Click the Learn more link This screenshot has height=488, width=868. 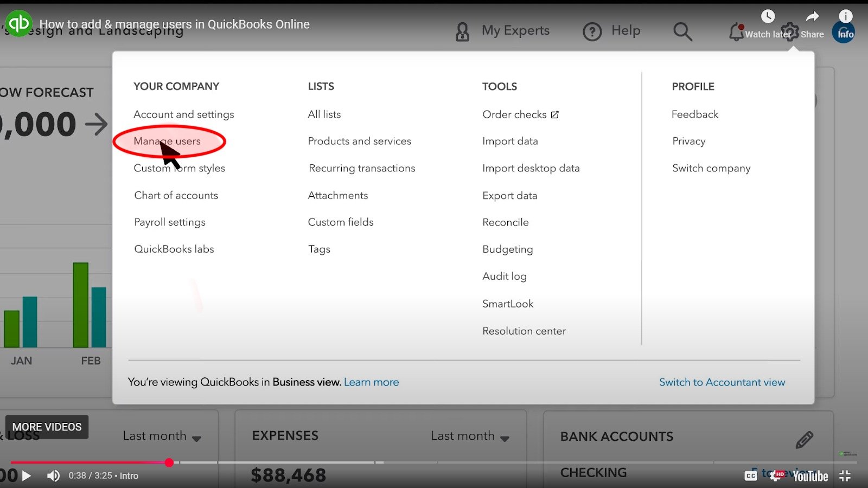pyautogui.click(x=371, y=382)
